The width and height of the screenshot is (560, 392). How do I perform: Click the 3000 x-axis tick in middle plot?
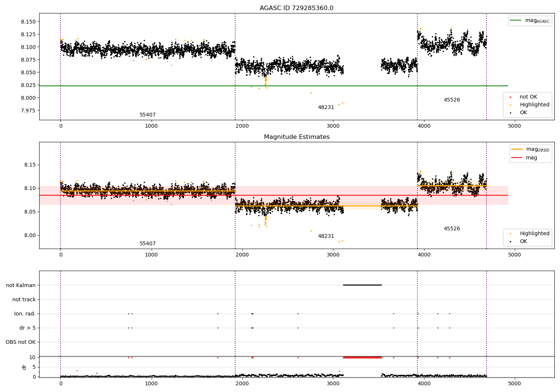tap(333, 255)
